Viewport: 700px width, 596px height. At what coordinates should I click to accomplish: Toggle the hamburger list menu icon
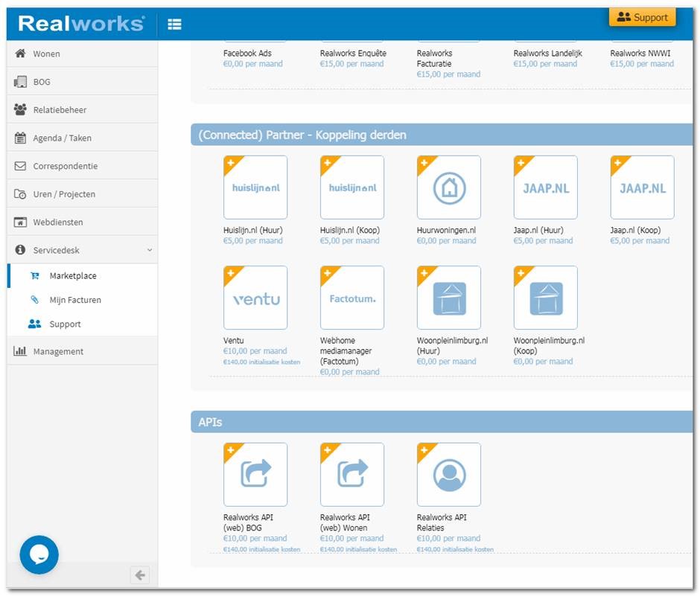pyautogui.click(x=174, y=24)
